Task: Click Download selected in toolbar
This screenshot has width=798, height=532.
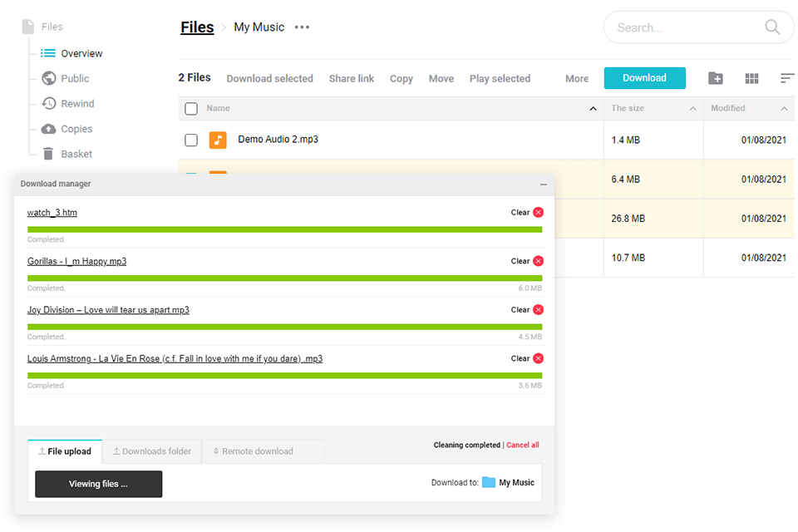Action: pos(269,78)
